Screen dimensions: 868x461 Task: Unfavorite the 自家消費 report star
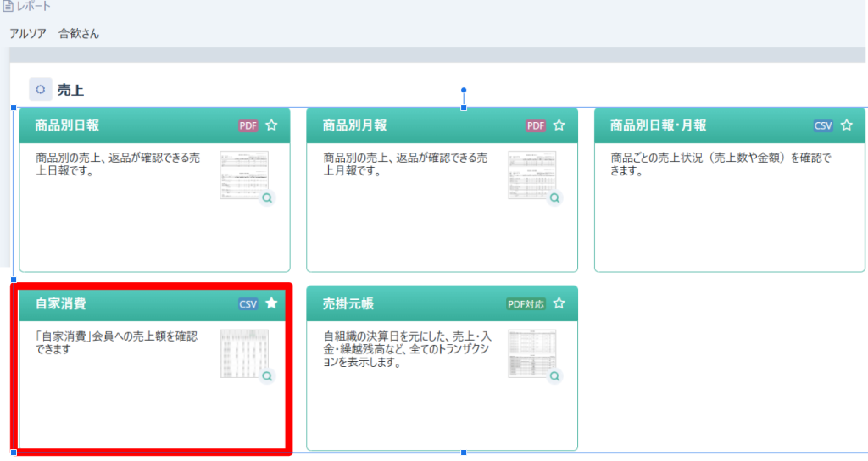click(271, 303)
